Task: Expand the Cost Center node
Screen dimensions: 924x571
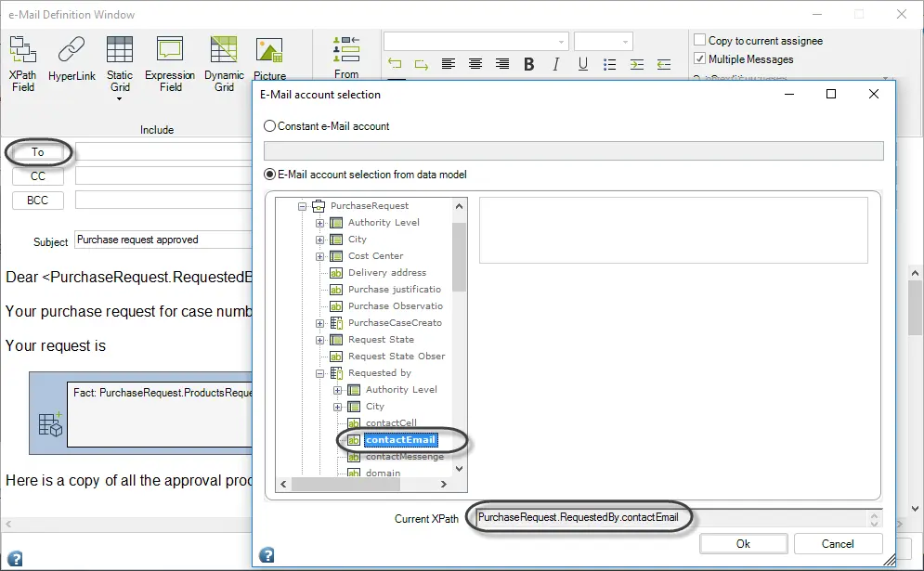Action: coord(319,256)
